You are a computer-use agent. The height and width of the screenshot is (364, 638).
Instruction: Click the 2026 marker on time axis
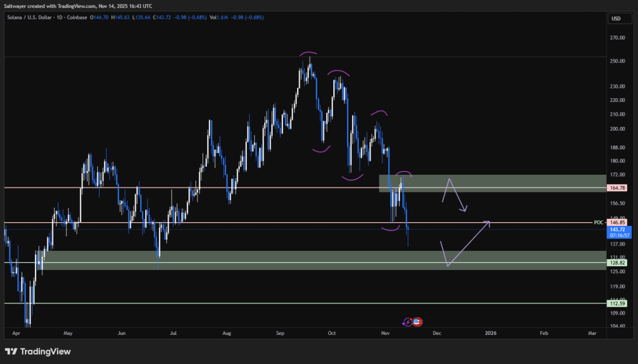pyautogui.click(x=491, y=334)
